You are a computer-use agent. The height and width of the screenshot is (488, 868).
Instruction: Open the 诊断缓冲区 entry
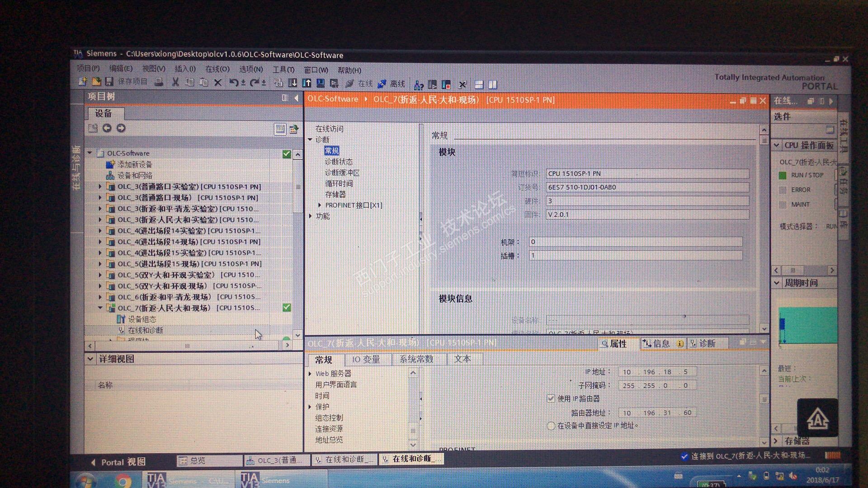click(x=342, y=173)
